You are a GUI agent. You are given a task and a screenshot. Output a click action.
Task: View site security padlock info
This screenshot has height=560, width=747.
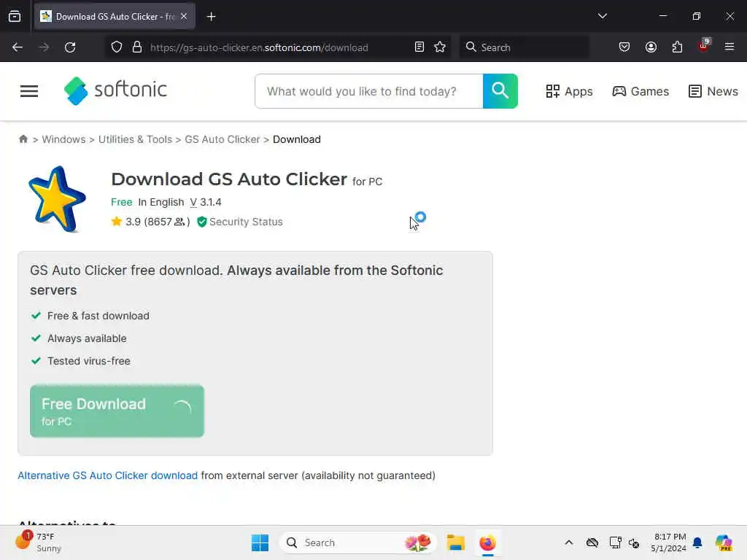(137, 47)
